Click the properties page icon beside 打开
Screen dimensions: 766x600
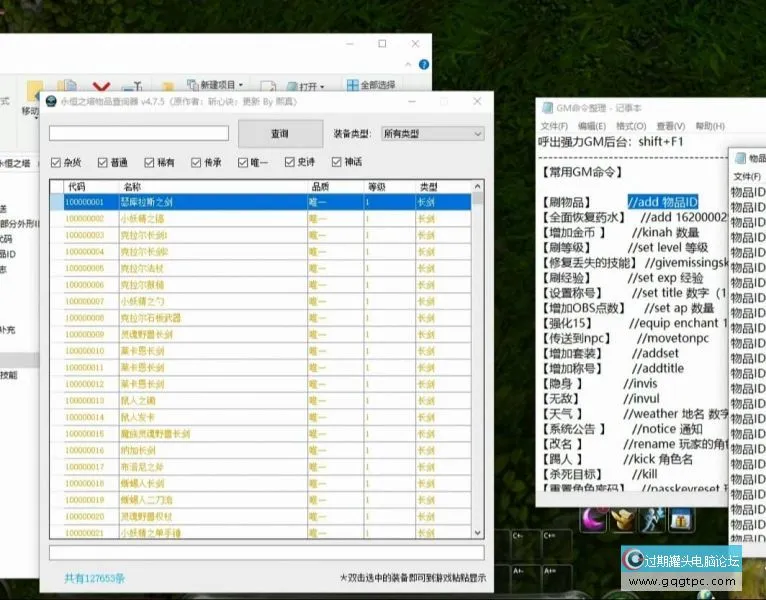point(268,86)
